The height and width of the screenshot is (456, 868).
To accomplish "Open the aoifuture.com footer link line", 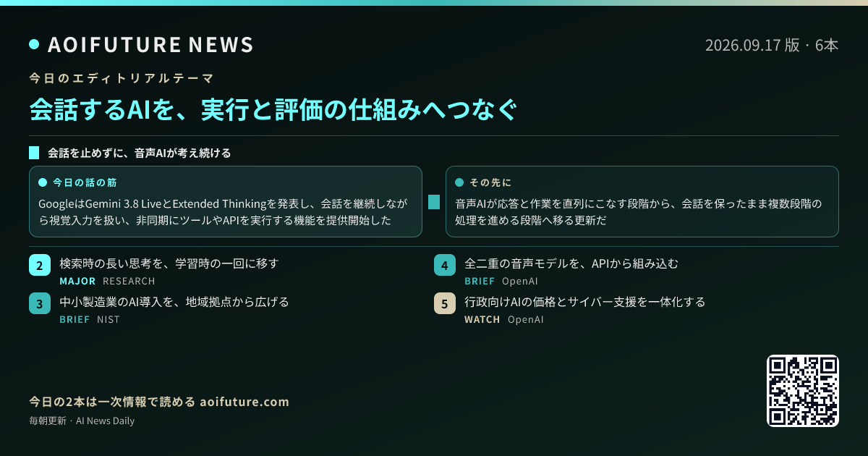I will point(159,402).
